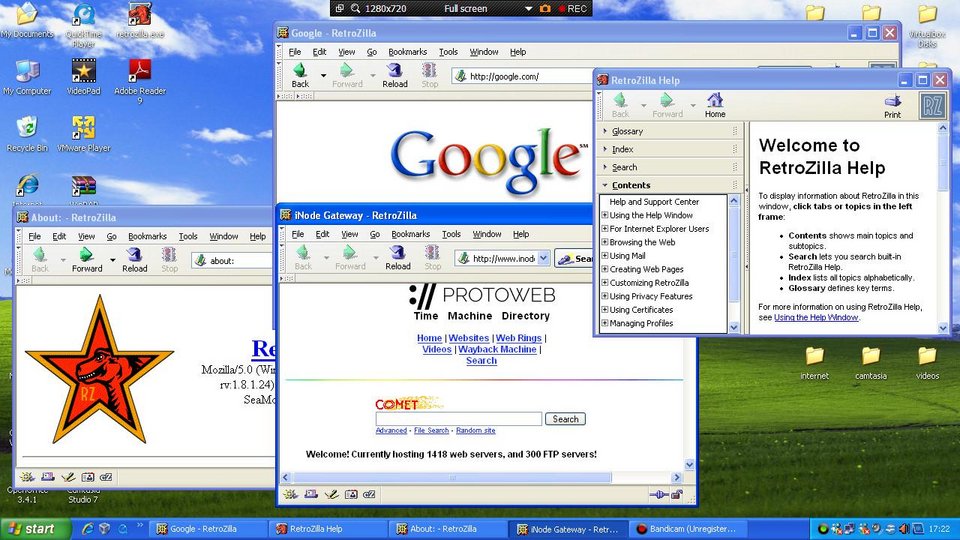This screenshot has width=960, height=540.
Task: Click the Comet Search button
Action: (x=565, y=419)
